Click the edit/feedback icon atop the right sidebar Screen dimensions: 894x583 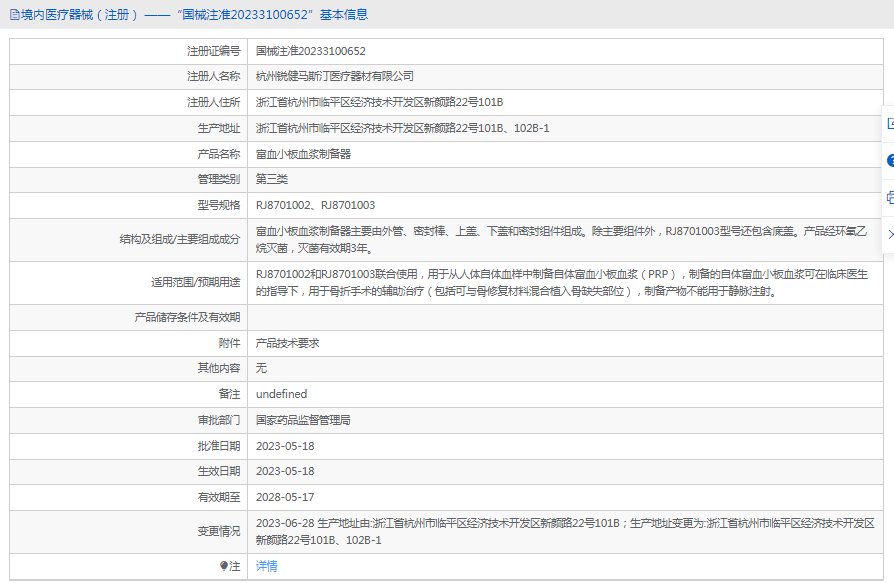tap(890, 124)
